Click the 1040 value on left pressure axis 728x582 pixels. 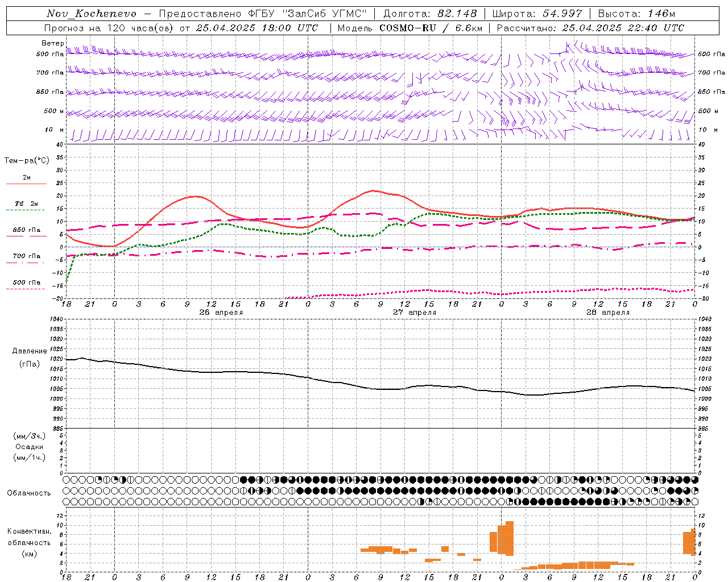(x=56, y=319)
